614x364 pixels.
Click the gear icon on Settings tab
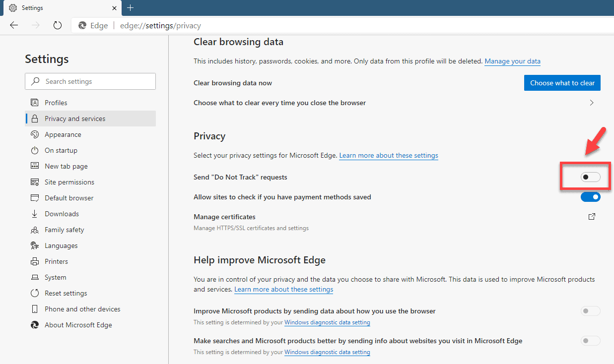[13, 8]
